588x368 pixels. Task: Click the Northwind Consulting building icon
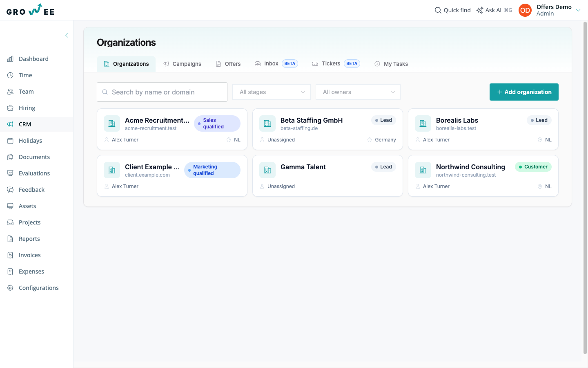pyautogui.click(x=423, y=170)
